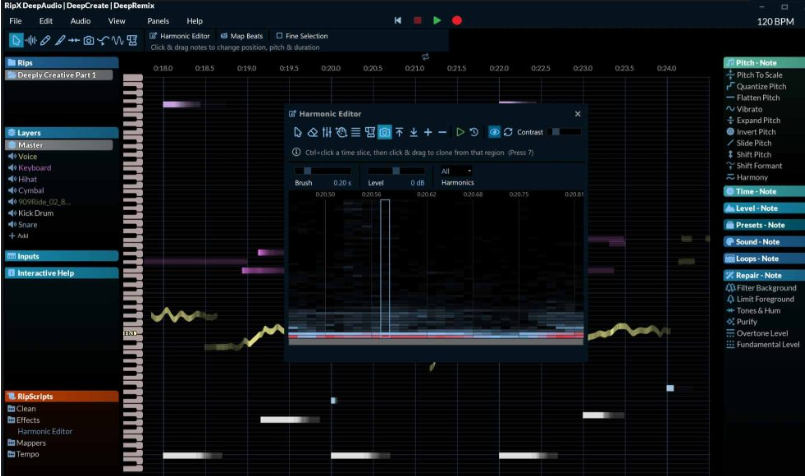Select the curve pitch tool in main toolbar
The height and width of the screenshot is (476, 805).
tap(103, 40)
